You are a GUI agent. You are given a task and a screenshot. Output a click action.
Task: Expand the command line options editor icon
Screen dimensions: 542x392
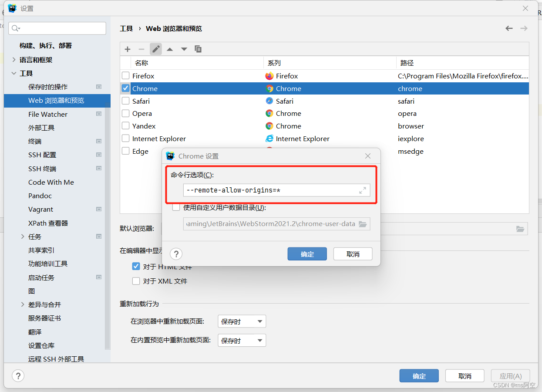point(363,190)
